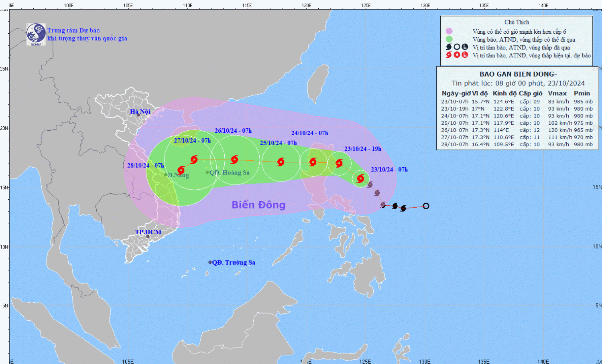Click the Biển Đông sea label

(x=258, y=205)
